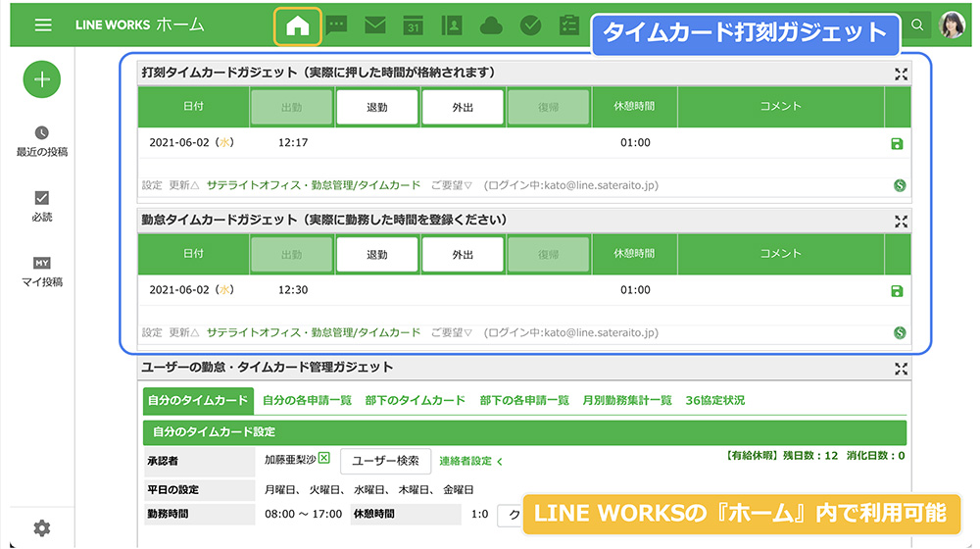
Task: Click 出勤 in 打刻タイムカードガジェット
Action: (292, 108)
